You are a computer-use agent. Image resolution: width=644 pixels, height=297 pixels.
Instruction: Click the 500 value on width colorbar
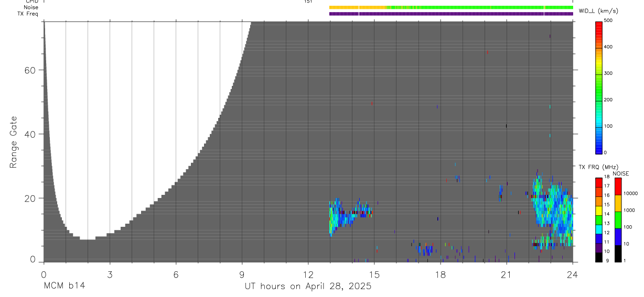pos(608,21)
